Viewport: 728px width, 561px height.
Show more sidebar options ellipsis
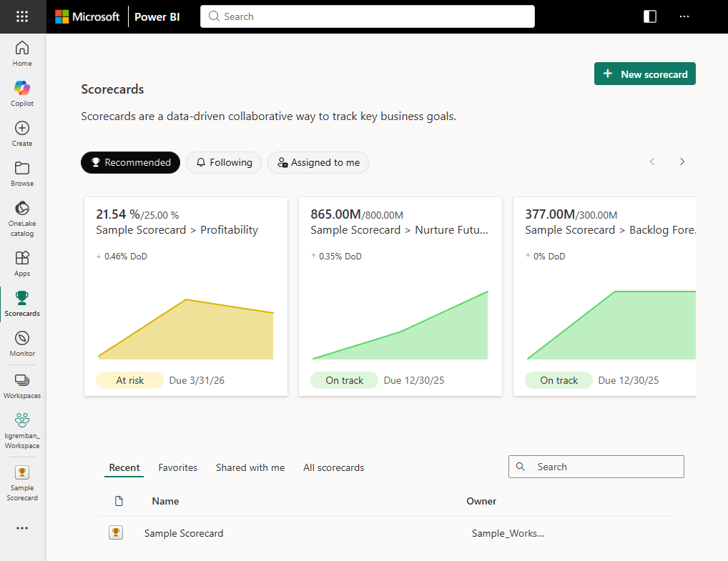(22, 528)
